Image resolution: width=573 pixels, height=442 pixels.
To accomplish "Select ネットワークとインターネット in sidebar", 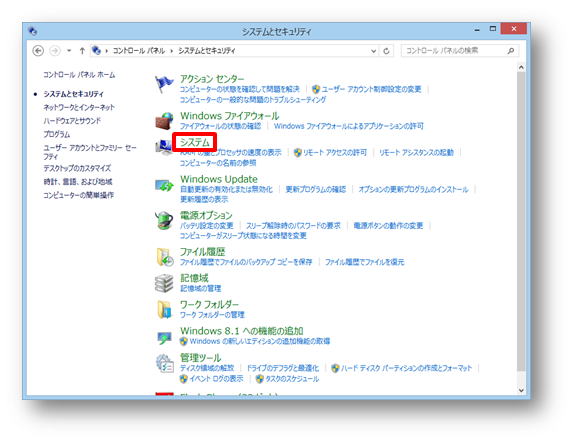I will [x=79, y=107].
